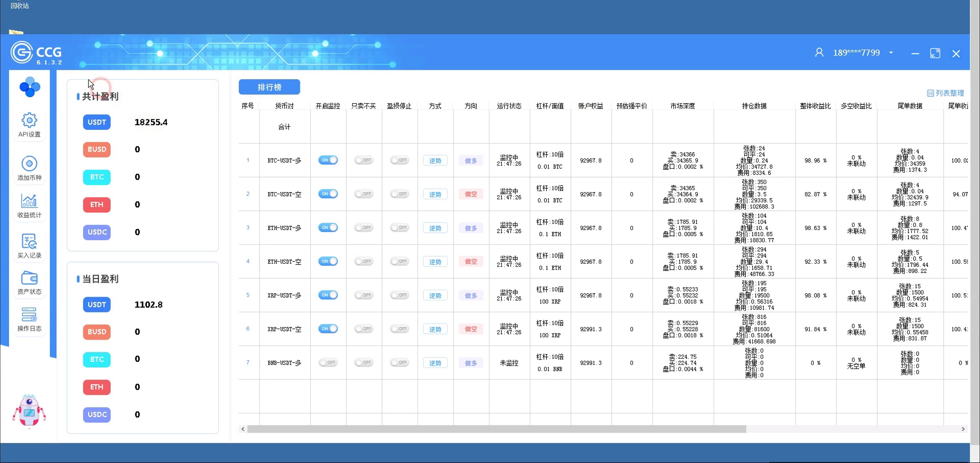
Task: Expand the account dropdown arrow
Action: coord(891,53)
